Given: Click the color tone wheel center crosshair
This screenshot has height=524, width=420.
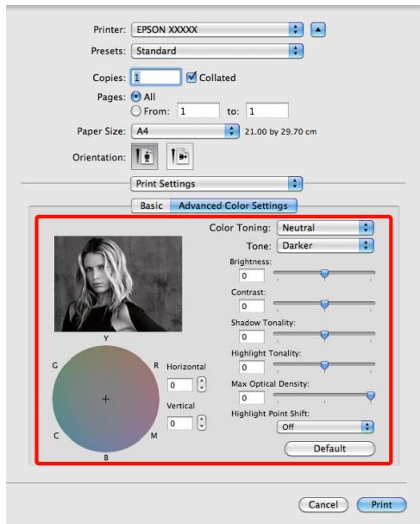Looking at the screenshot, I should click(x=106, y=399).
